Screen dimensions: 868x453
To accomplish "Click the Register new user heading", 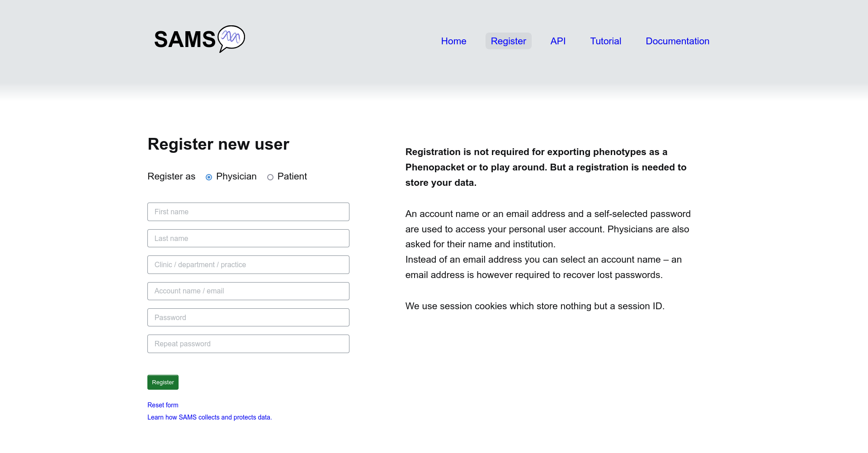I will tap(218, 144).
